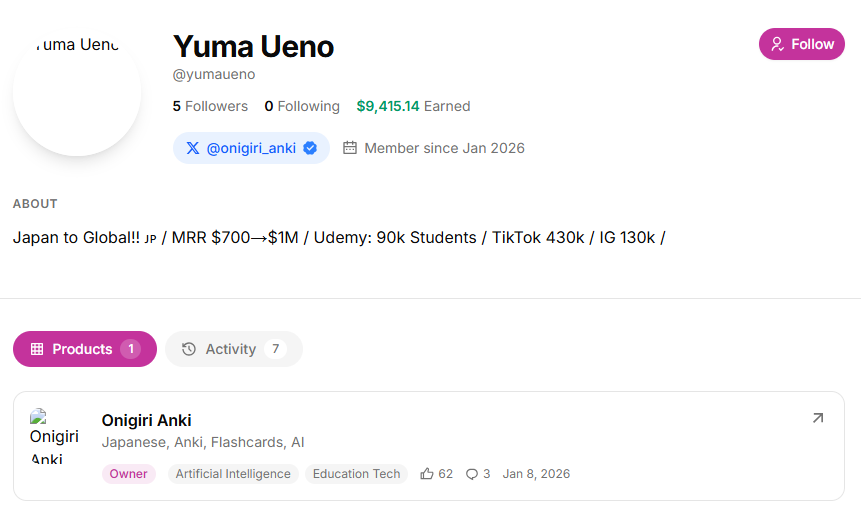Click the Activity history clock icon

point(189,349)
